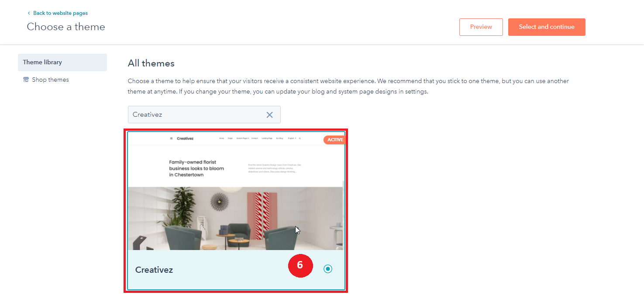Expand the English language dropdown in preview
The height and width of the screenshot is (299, 644).
(x=292, y=138)
